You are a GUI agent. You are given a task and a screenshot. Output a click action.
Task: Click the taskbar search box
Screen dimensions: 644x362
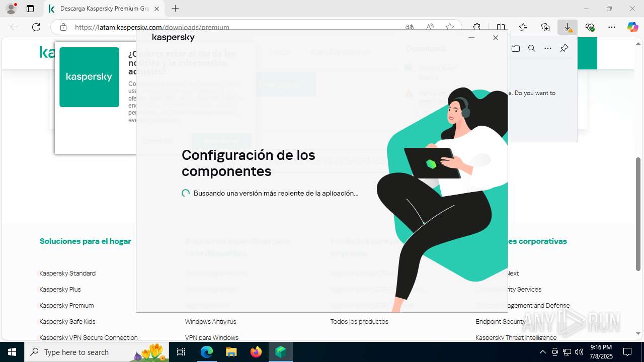[97, 352]
